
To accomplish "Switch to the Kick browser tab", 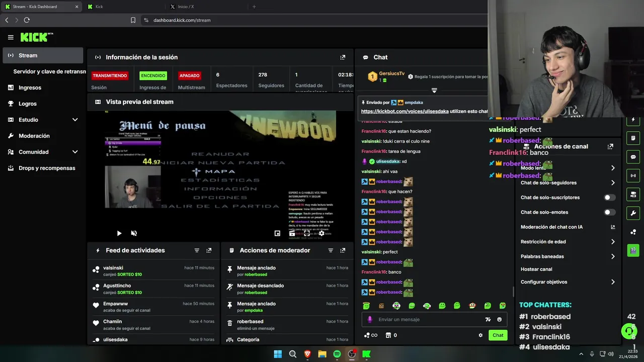I will tap(123, 7).
